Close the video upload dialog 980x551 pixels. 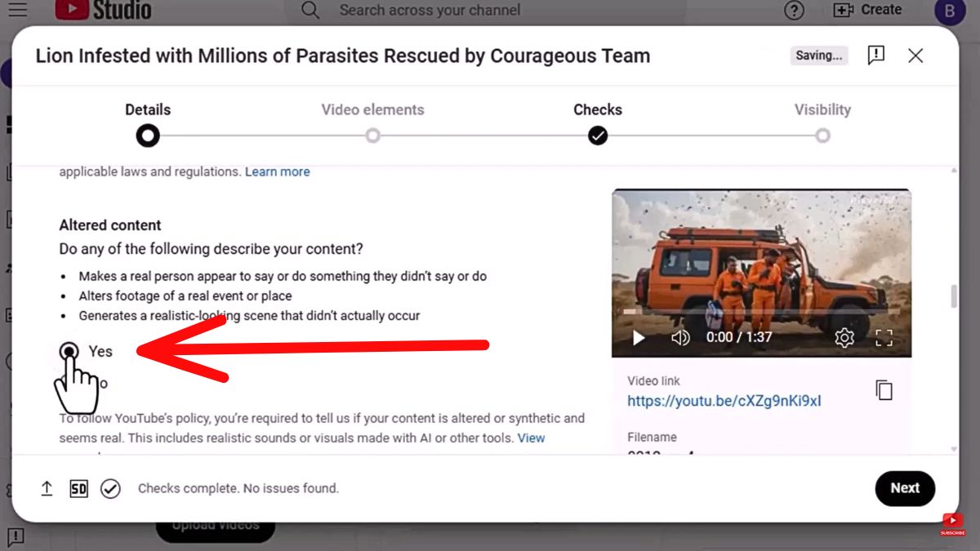click(x=915, y=56)
